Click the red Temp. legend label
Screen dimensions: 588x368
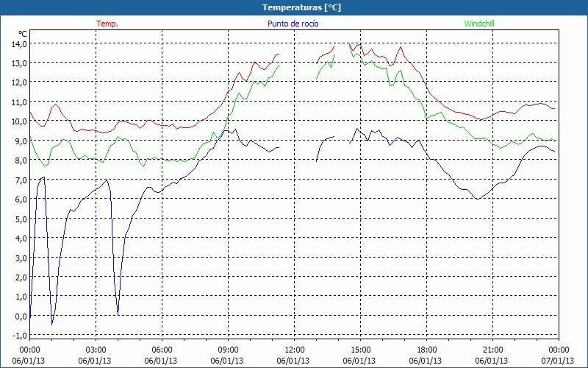(107, 24)
